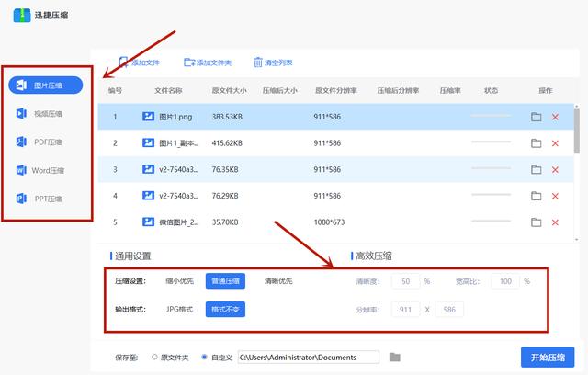Click the resolution height field 586

449,310
